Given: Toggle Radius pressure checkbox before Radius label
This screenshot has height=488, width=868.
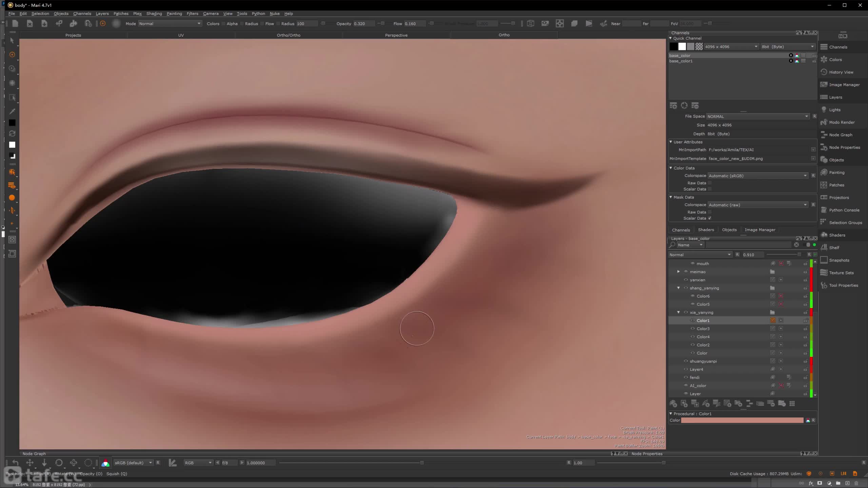Looking at the screenshot, I should [x=242, y=24].
